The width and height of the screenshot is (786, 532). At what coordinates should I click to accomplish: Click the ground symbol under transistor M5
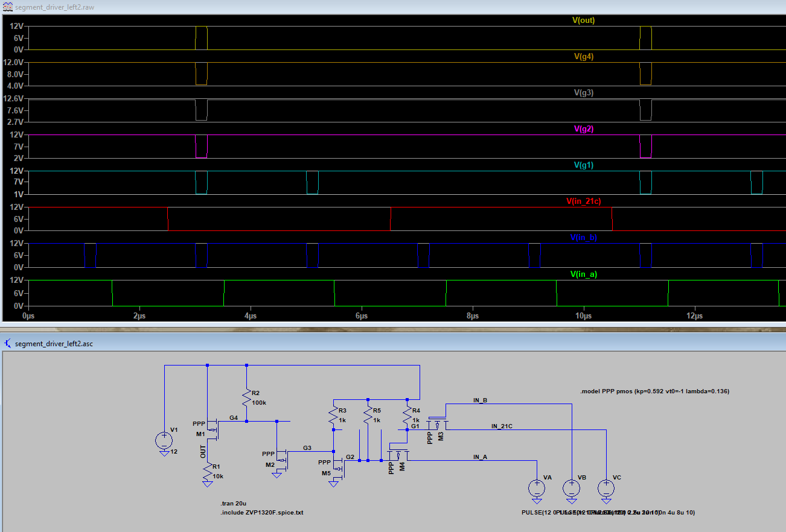click(x=333, y=483)
